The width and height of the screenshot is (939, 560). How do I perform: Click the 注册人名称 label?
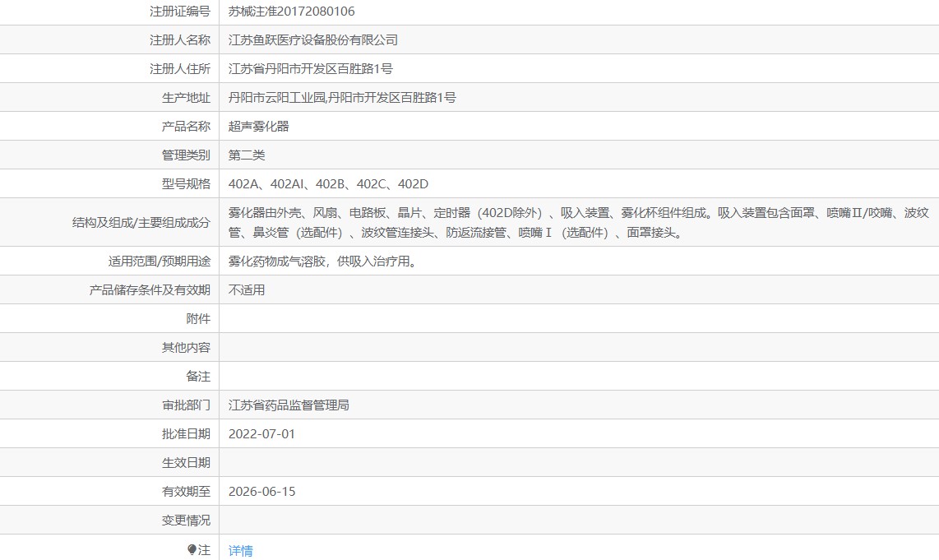tap(179, 40)
